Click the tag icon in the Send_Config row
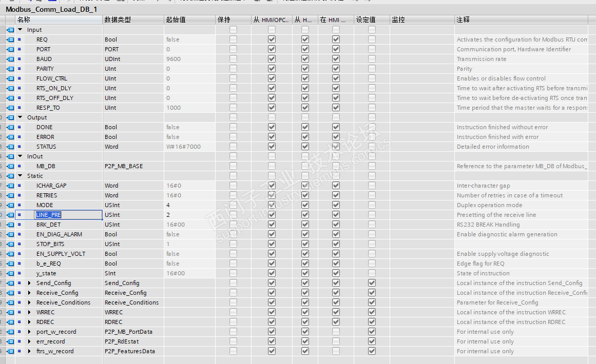 10,283
